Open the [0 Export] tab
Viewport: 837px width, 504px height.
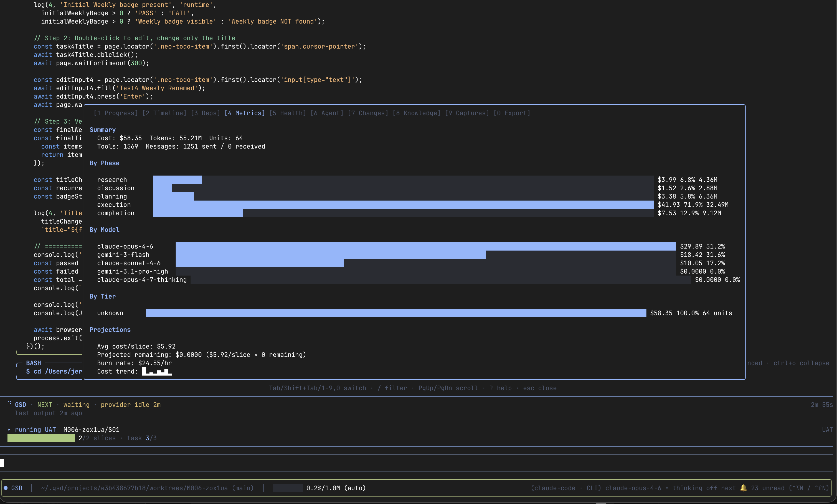tap(512, 113)
